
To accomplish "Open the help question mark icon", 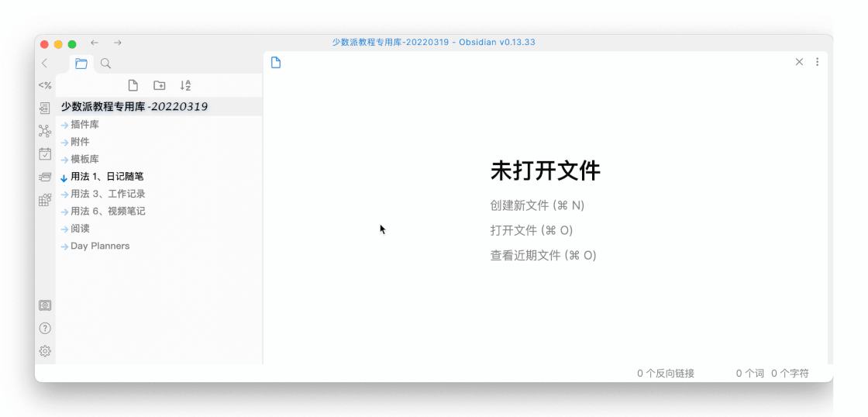I will click(x=45, y=328).
